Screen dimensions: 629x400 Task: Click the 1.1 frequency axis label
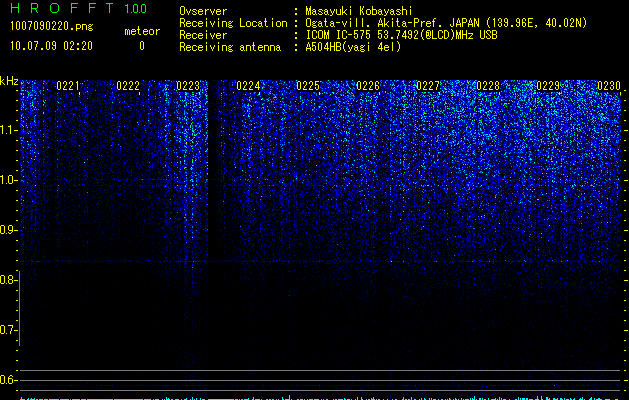[9, 130]
